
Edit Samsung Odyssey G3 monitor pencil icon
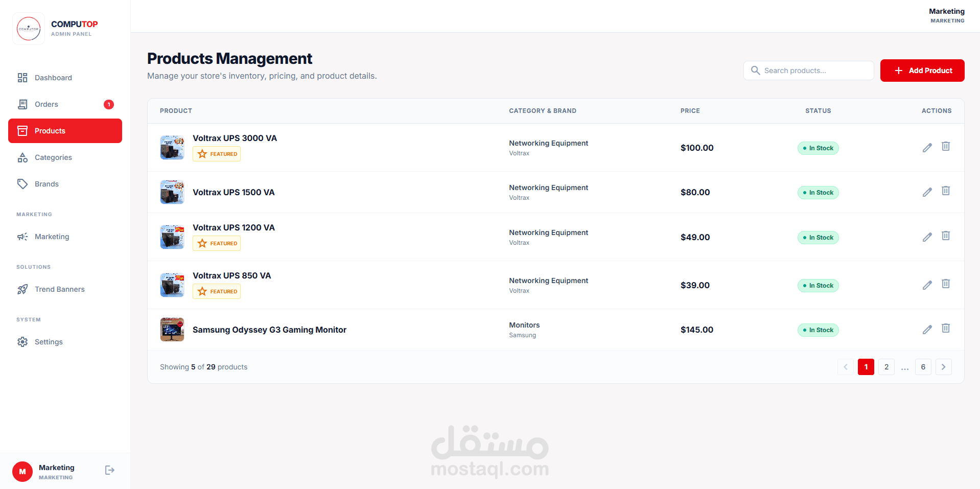pyautogui.click(x=927, y=330)
